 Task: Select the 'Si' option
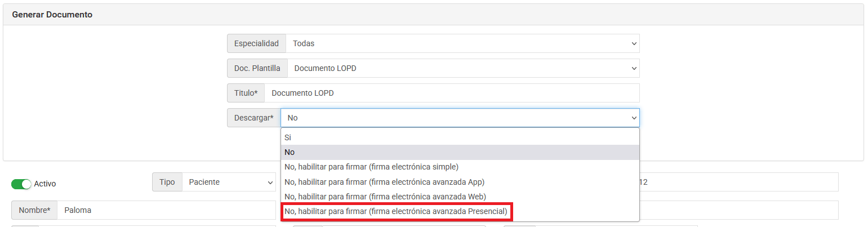[x=460, y=137]
